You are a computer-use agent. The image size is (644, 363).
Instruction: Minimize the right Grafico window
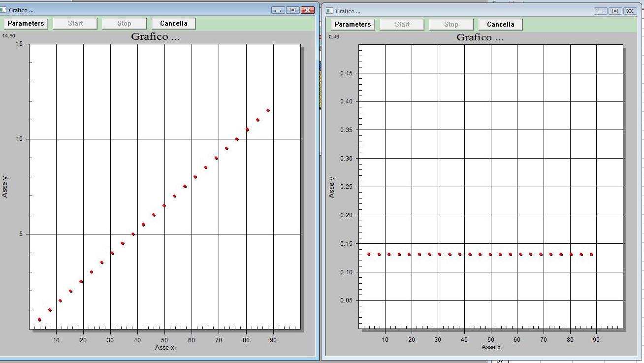(x=601, y=11)
